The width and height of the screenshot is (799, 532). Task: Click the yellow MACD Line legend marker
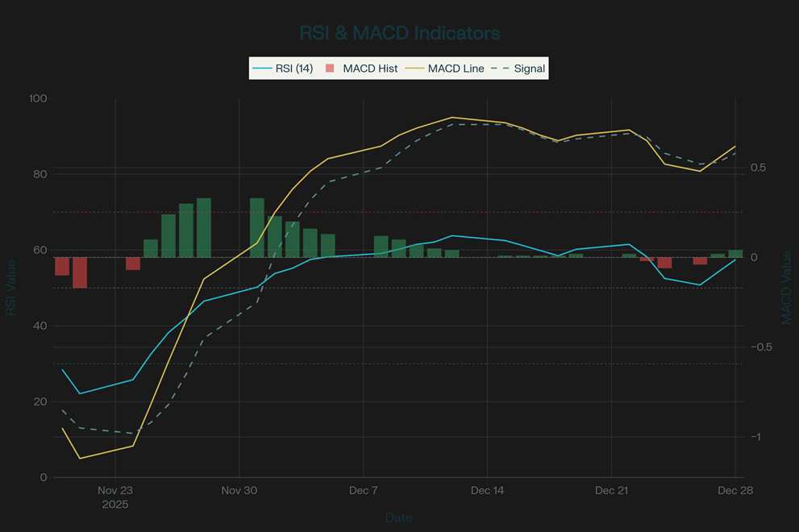point(414,69)
